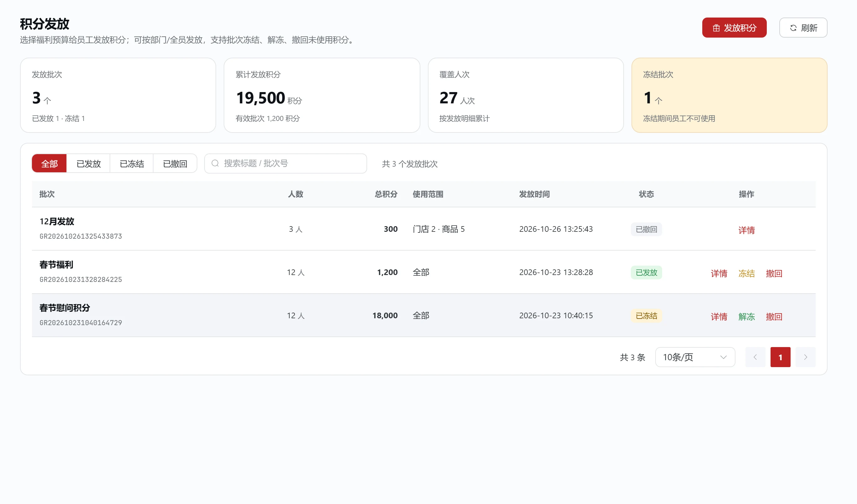
Task: Switch to the 已冻结 filter tab
Action: (132, 164)
